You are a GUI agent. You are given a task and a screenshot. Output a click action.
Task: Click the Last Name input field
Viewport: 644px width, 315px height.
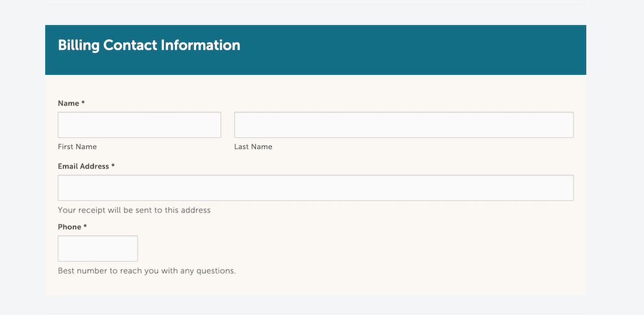[404, 125]
